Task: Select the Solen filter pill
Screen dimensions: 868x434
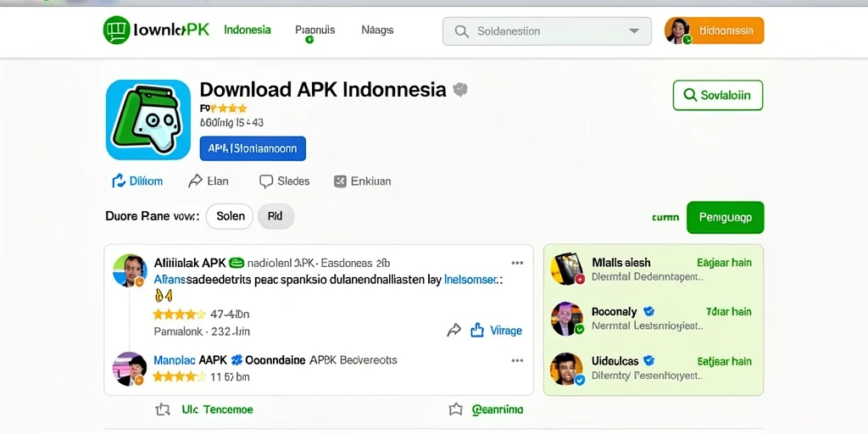Action: (x=230, y=216)
